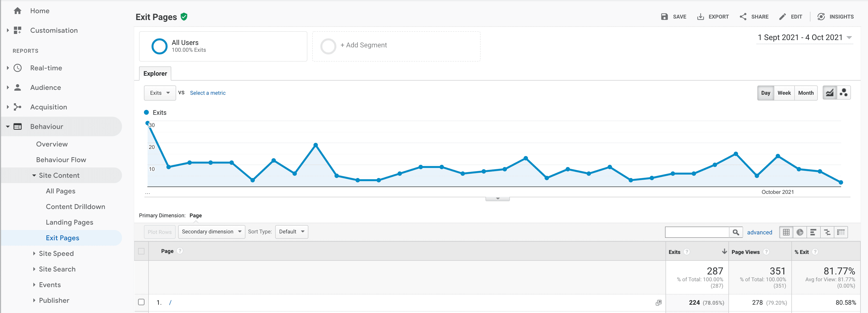Click the Edit pencil icon
This screenshot has height=313, width=868.
782,17
